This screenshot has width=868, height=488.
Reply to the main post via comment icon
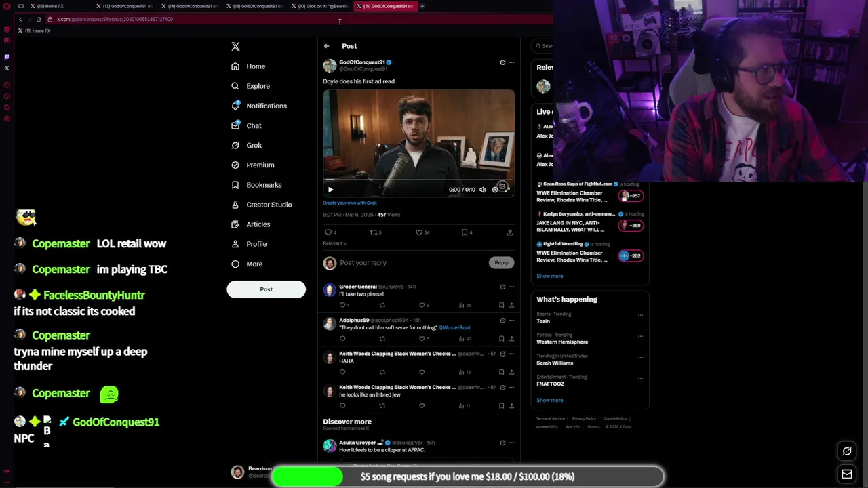(329, 232)
